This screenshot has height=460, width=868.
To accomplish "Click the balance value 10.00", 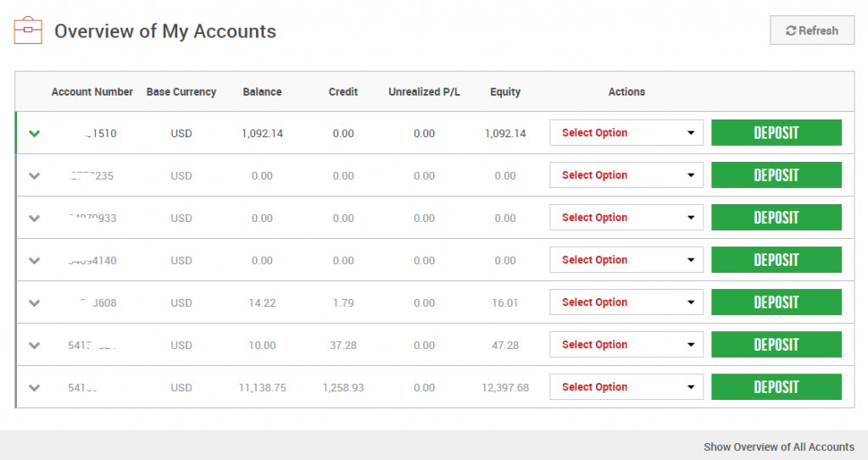I will (262, 346).
